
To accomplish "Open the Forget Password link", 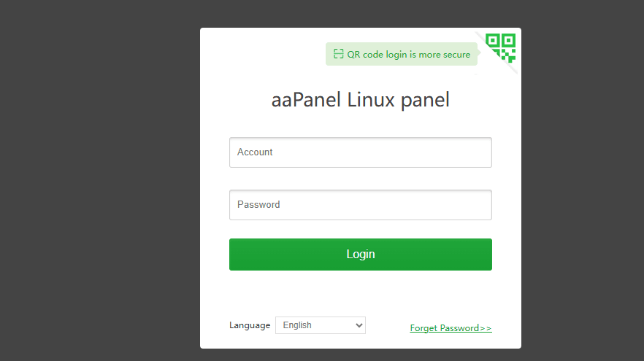I will [x=451, y=328].
